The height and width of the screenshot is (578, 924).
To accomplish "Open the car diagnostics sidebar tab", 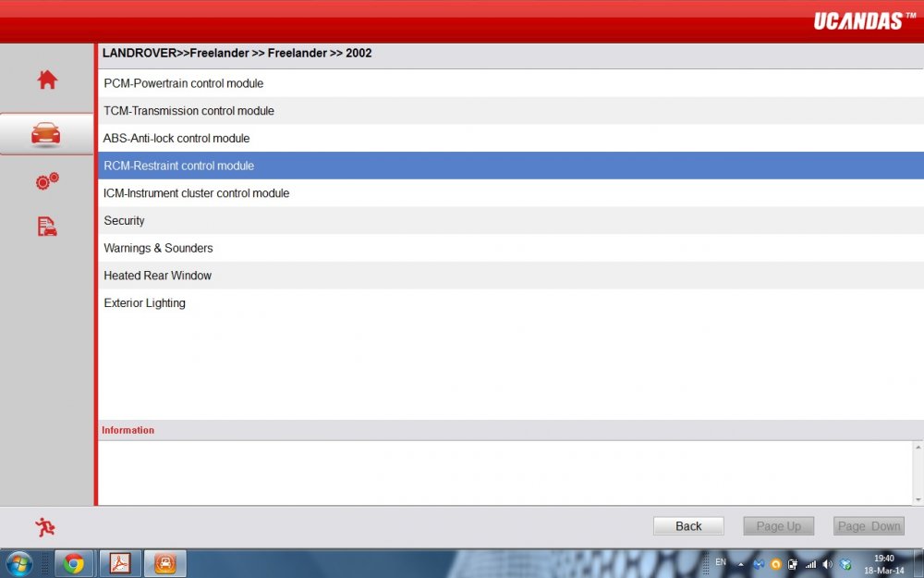I will [x=46, y=134].
